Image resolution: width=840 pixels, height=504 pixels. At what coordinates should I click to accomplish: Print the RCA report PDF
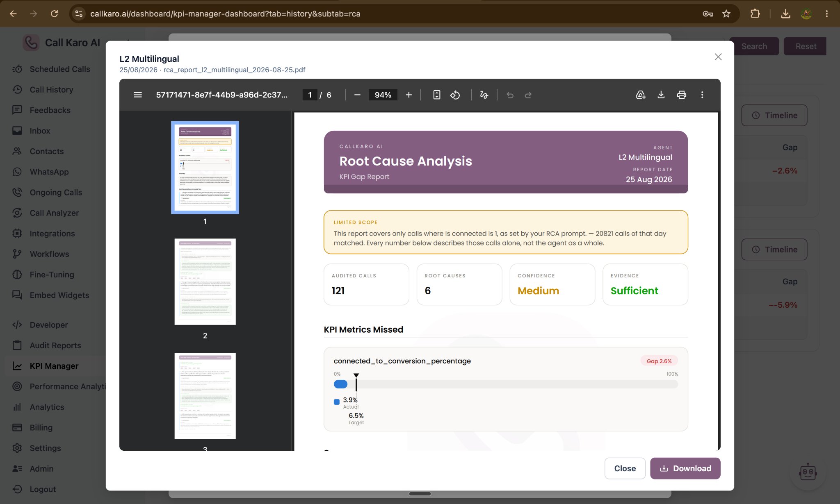click(x=682, y=95)
